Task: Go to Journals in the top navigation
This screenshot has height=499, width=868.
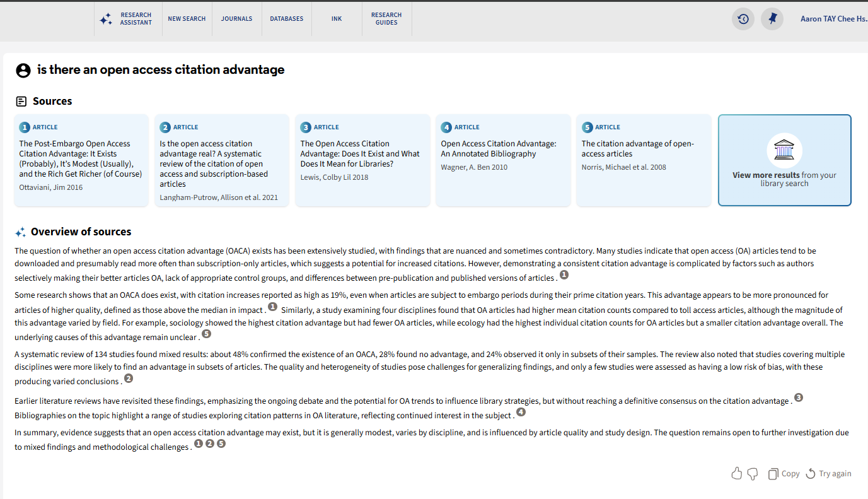Action: (236, 19)
